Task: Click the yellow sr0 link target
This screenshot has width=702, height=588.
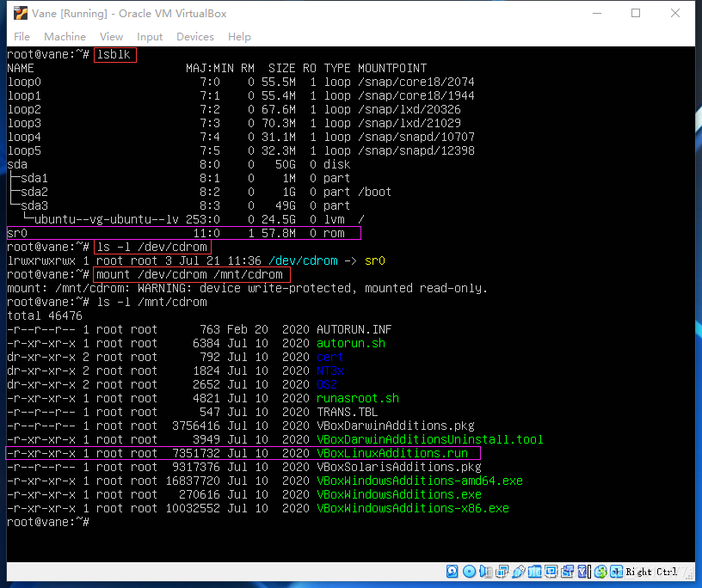Action: (375, 260)
